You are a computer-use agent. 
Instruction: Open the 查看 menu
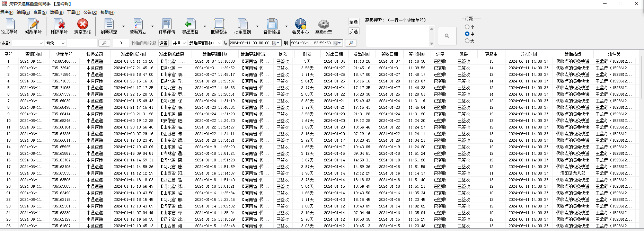40,12
